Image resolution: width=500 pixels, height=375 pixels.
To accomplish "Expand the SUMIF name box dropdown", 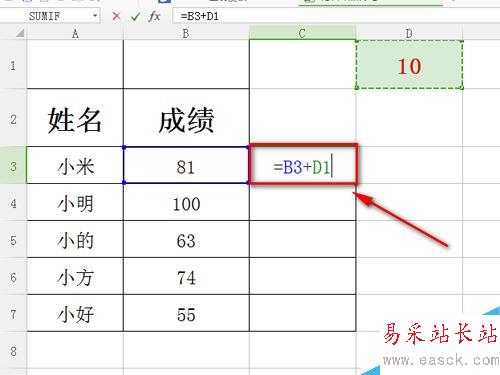I will pyautogui.click(x=95, y=16).
